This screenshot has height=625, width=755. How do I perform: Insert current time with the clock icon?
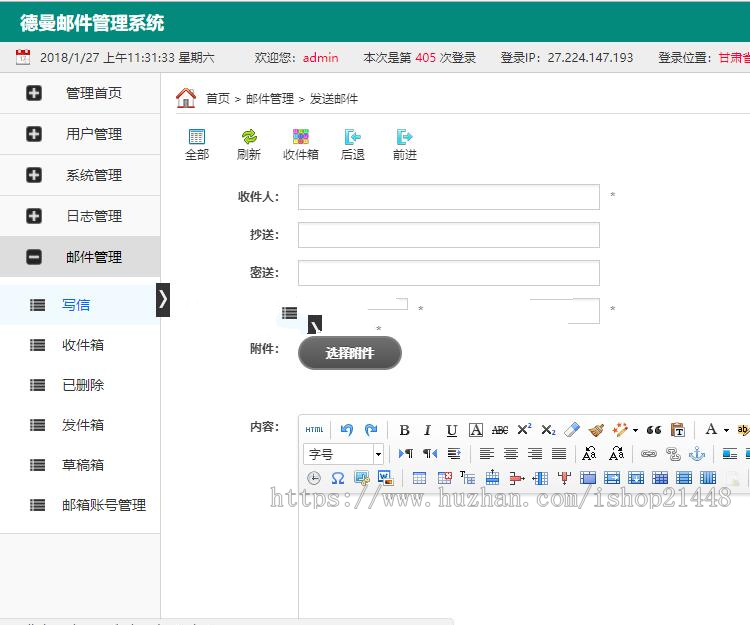(x=314, y=478)
